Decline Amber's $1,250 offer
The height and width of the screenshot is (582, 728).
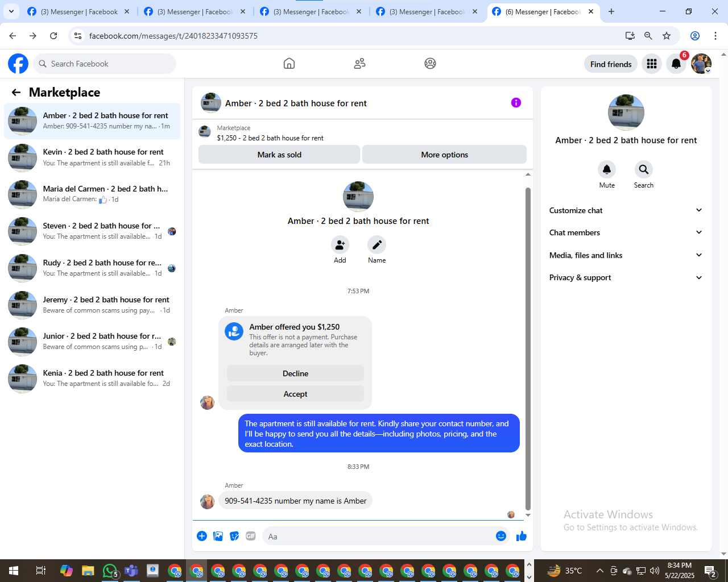295,373
